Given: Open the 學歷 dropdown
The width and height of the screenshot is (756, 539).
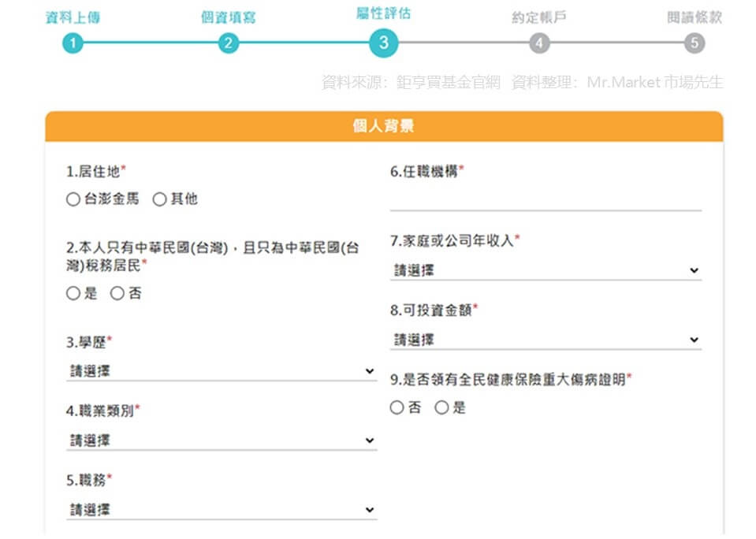Looking at the screenshot, I should [x=222, y=370].
